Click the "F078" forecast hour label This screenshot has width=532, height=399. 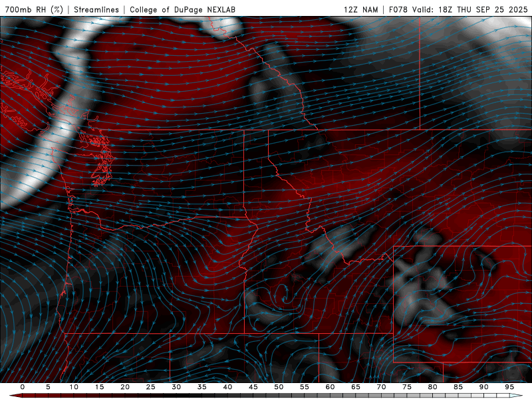(398, 9)
